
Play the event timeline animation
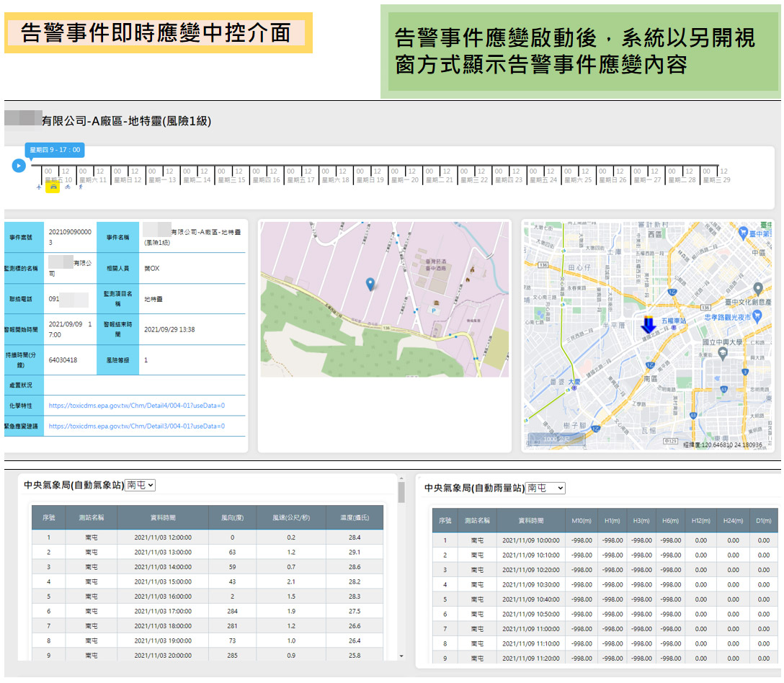coord(19,166)
